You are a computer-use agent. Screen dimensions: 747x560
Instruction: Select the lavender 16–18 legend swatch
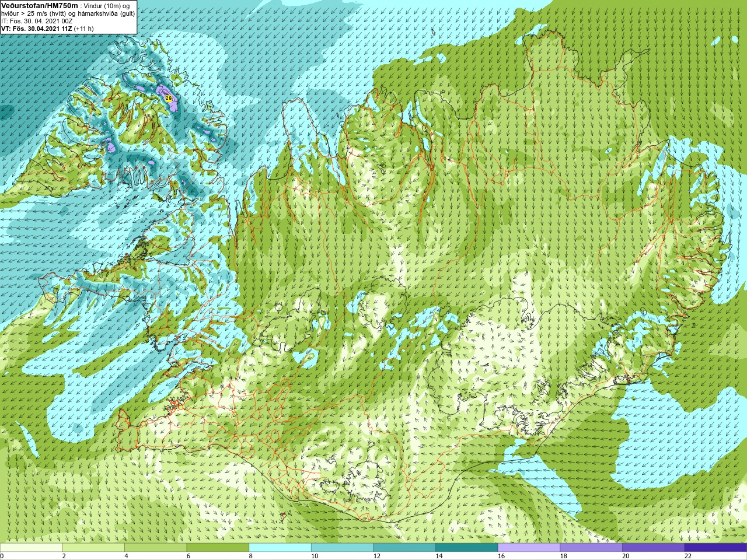point(529,547)
